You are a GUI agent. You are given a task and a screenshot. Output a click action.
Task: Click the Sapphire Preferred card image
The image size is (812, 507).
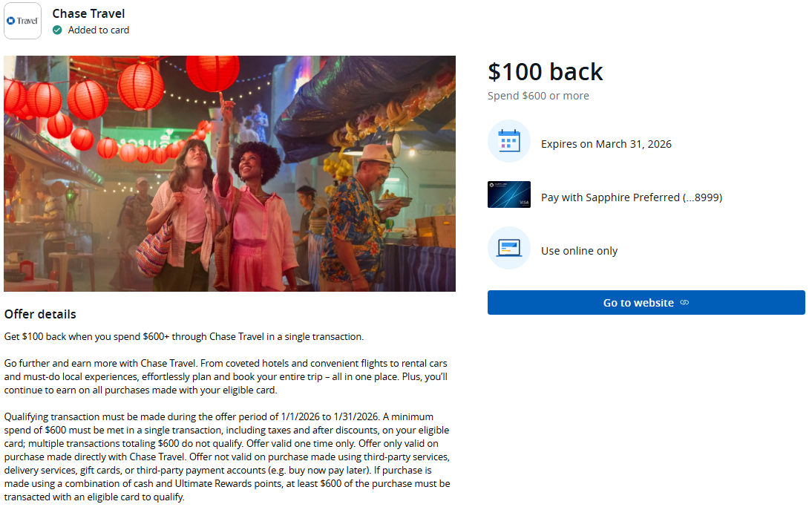pos(508,194)
